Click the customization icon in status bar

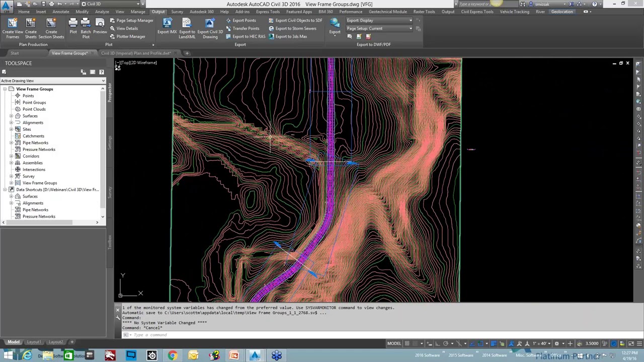639,343
